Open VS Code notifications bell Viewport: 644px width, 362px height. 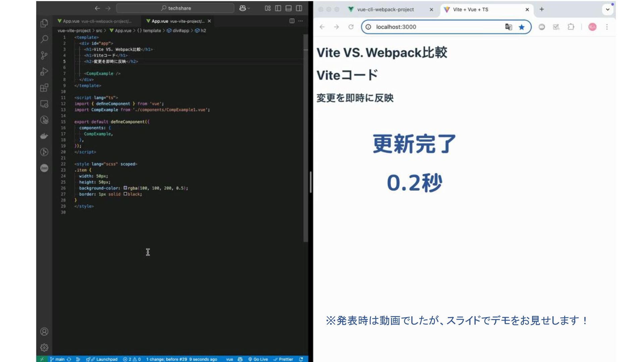(301, 359)
